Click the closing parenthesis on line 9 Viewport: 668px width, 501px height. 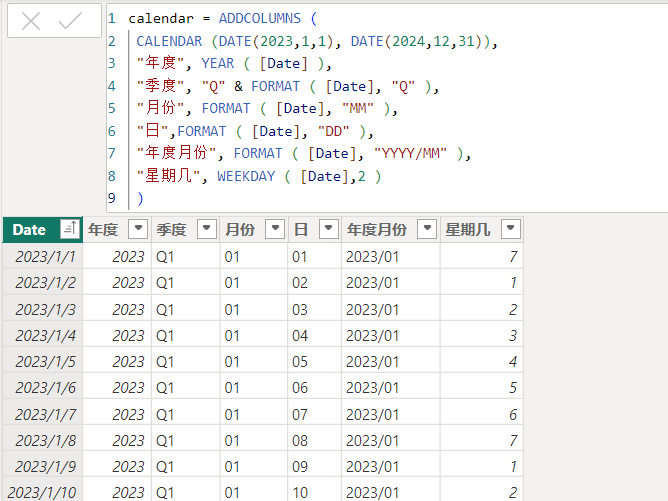[140, 199]
